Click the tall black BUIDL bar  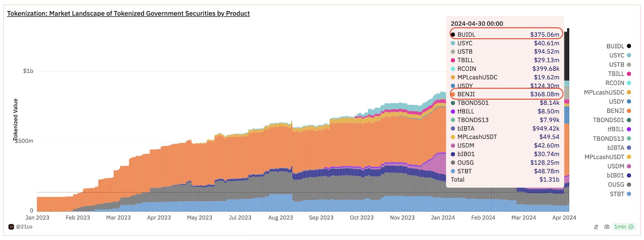(x=567, y=55)
